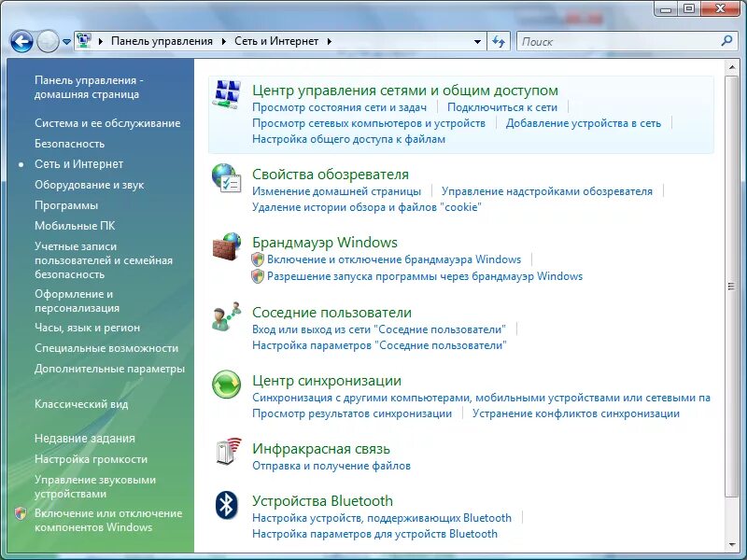This screenshot has width=747, height=560.
Task: Click the People Near Me icon
Action: coord(226,316)
